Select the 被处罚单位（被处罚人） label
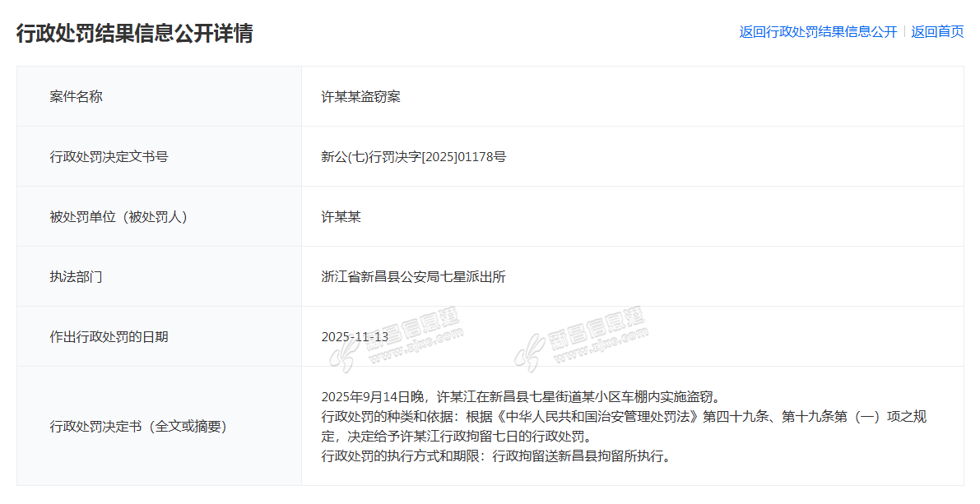Viewport: 980px width, 504px height. (118, 217)
